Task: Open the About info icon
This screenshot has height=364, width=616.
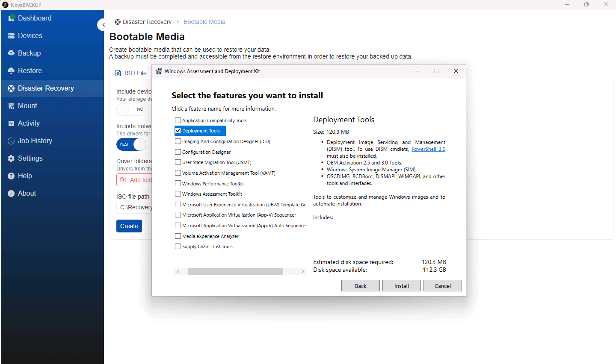Action: [x=12, y=194]
